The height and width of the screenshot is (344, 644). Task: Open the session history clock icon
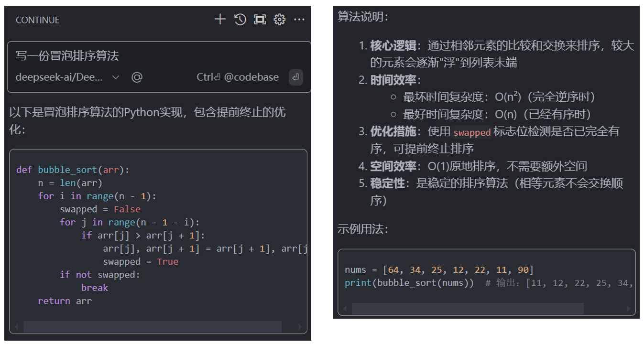coord(240,20)
